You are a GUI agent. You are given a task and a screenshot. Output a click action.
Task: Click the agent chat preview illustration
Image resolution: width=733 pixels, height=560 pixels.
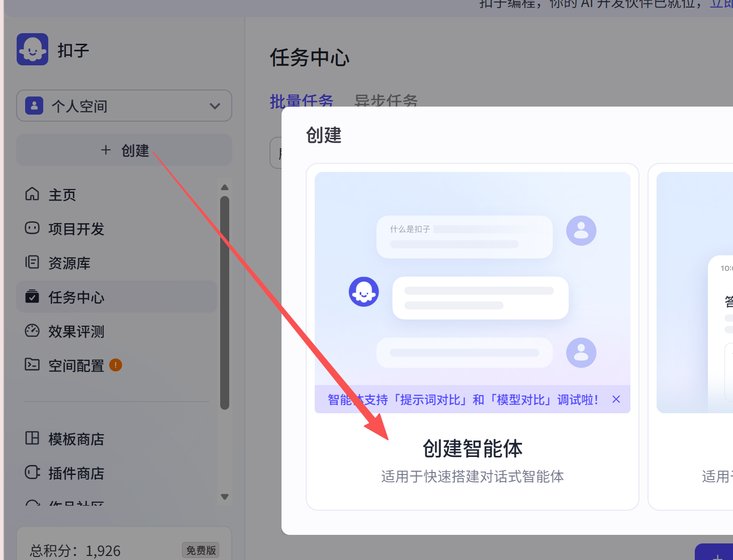coord(473,293)
